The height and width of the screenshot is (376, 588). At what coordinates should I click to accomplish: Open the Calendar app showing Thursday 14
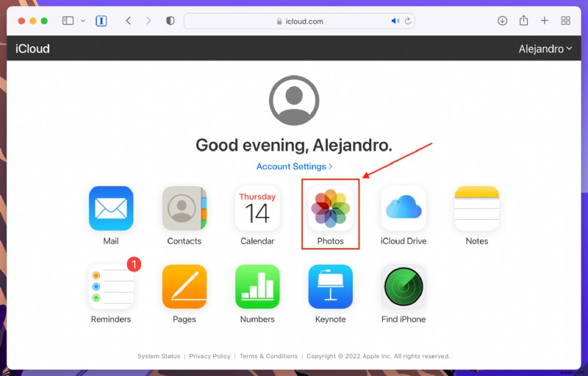[257, 209]
